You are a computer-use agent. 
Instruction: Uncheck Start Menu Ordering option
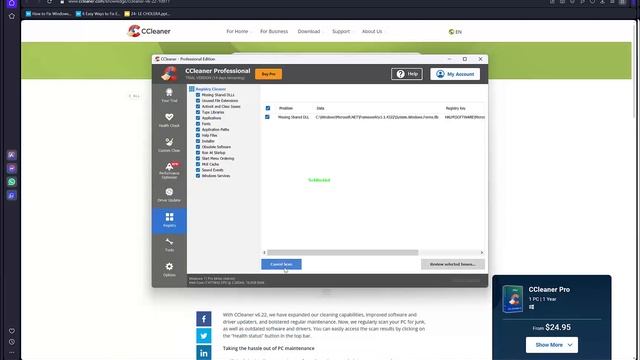pos(198,158)
